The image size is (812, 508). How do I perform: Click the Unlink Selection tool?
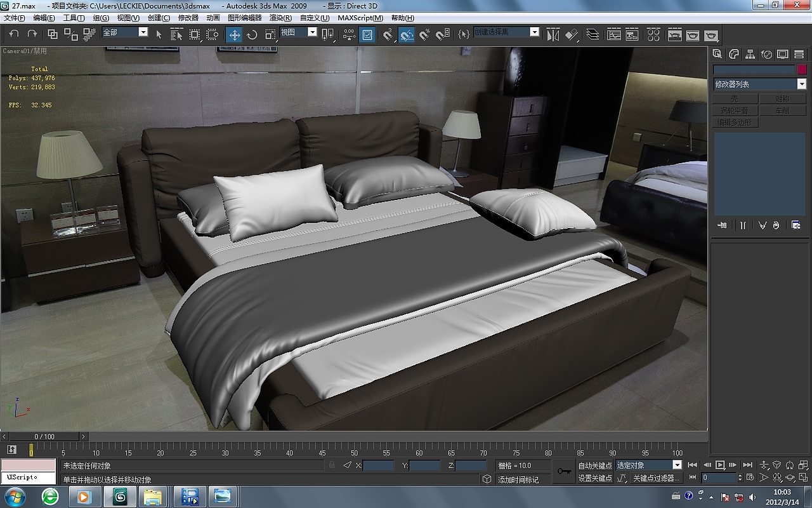tap(70, 34)
